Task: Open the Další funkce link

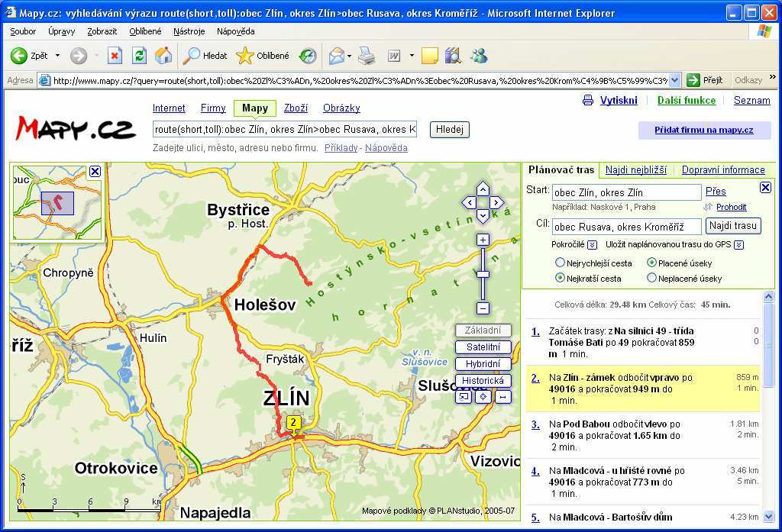Action: coord(687,100)
